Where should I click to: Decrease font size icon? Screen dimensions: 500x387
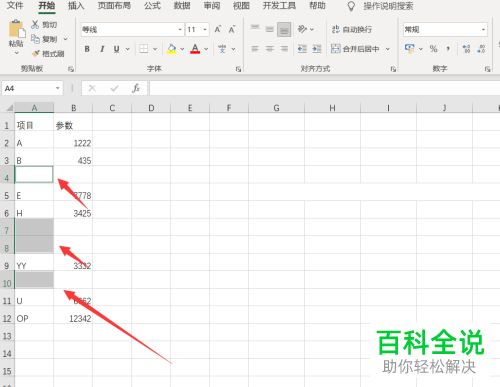(232, 30)
